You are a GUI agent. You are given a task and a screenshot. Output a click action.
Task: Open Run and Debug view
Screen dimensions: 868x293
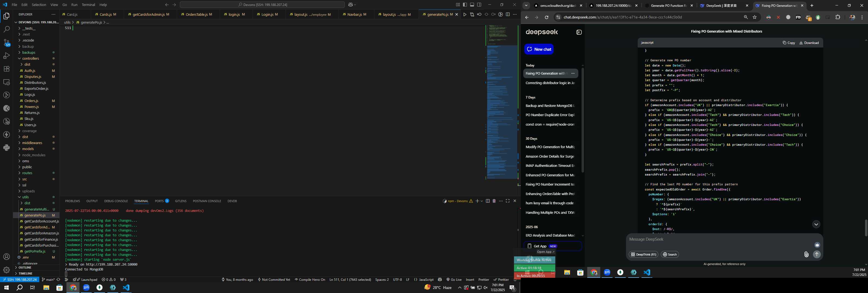tap(7, 56)
